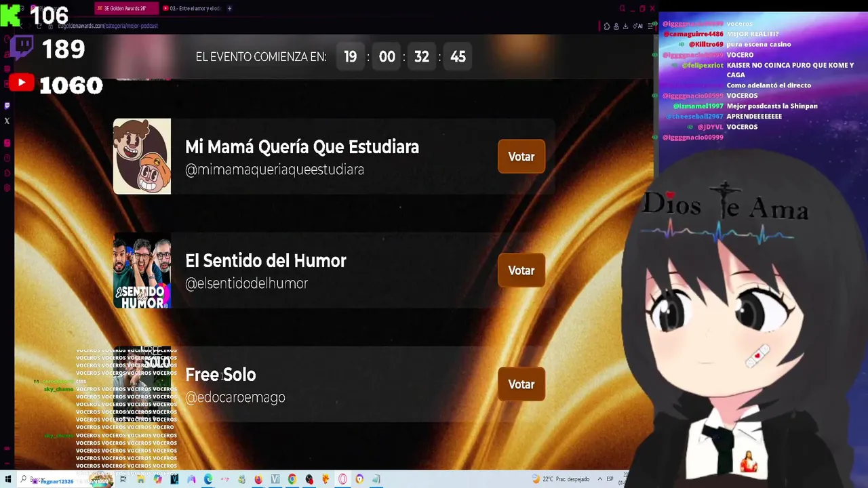
Task: Open Twitch in the browser sidebar
Action: [7, 106]
